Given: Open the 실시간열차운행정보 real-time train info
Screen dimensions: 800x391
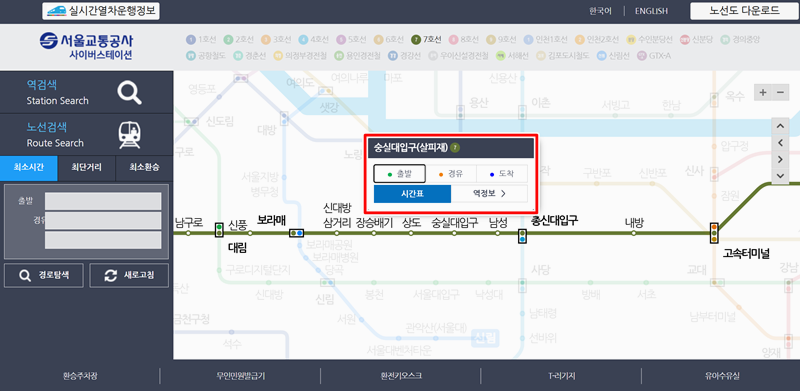Looking at the screenshot, I should tap(101, 11).
